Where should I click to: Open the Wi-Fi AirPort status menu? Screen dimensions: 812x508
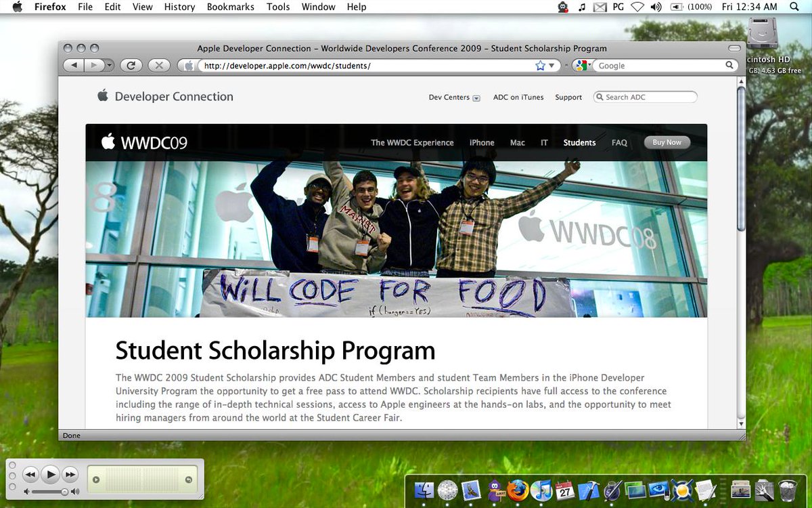coord(637,7)
